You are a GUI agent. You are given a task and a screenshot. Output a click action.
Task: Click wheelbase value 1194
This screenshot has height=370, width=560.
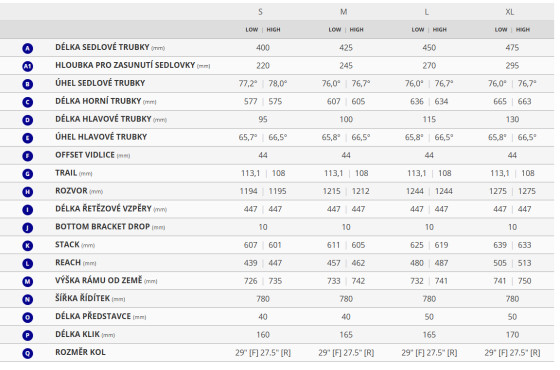tap(249, 191)
